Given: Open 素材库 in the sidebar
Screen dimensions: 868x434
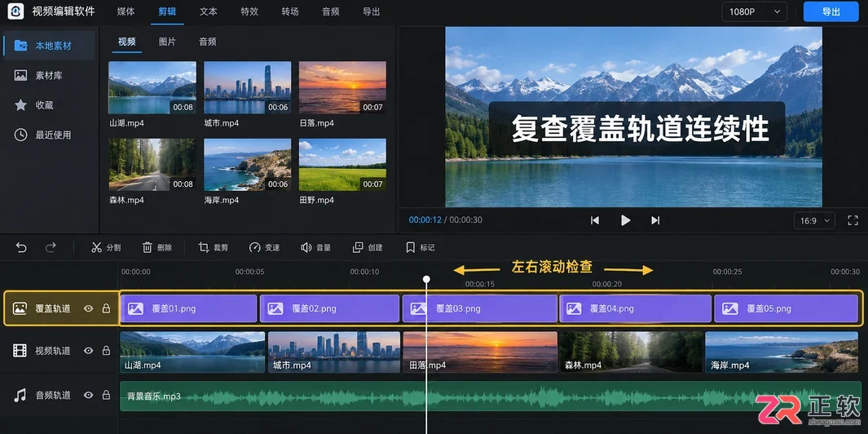Looking at the screenshot, I should (48, 75).
